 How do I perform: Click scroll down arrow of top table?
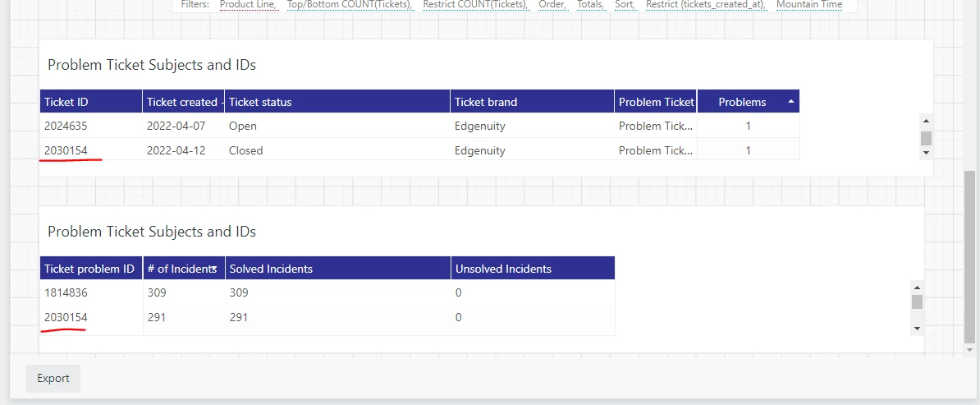click(x=927, y=152)
